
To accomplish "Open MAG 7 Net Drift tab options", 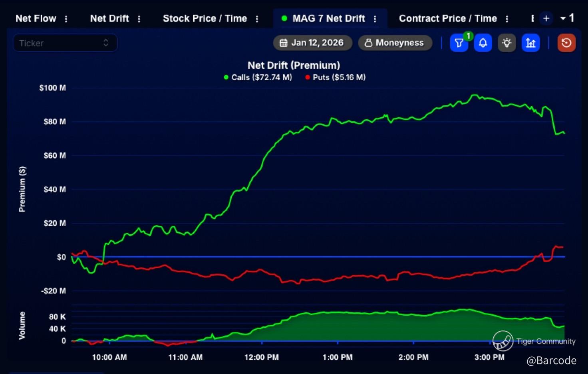I will tap(375, 19).
